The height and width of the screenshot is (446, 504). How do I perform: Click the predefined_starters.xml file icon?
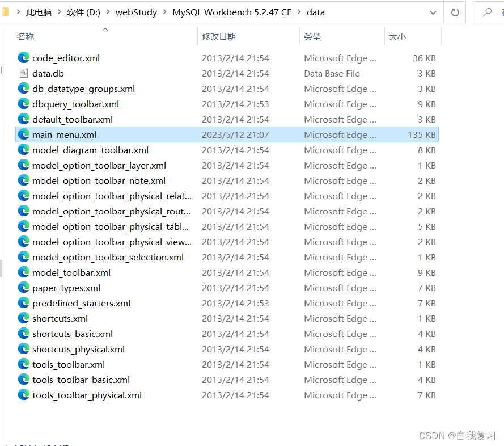pos(23,303)
